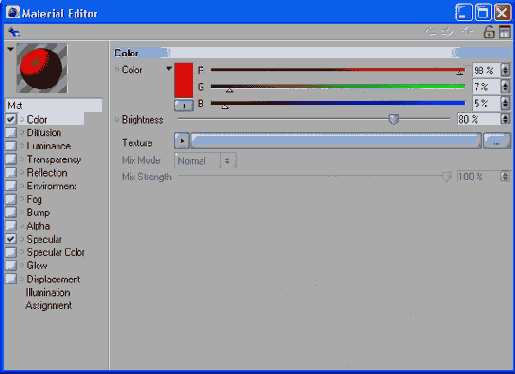Viewport: 515px width, 374px height.
Task: Click the Mix Strength slider handle
Action: tap(446, 176)
